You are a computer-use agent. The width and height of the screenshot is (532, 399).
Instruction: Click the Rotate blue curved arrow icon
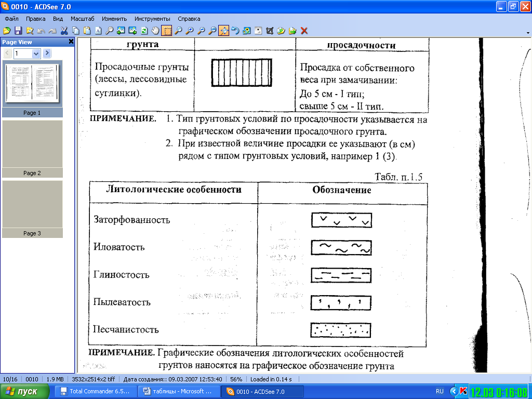tap(235, 31)
